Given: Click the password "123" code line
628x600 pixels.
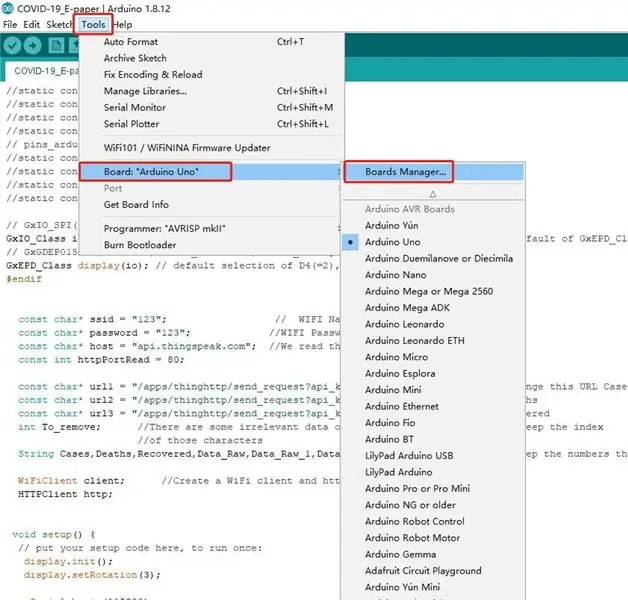Looking at the screenshot, I should pos(104,333).
